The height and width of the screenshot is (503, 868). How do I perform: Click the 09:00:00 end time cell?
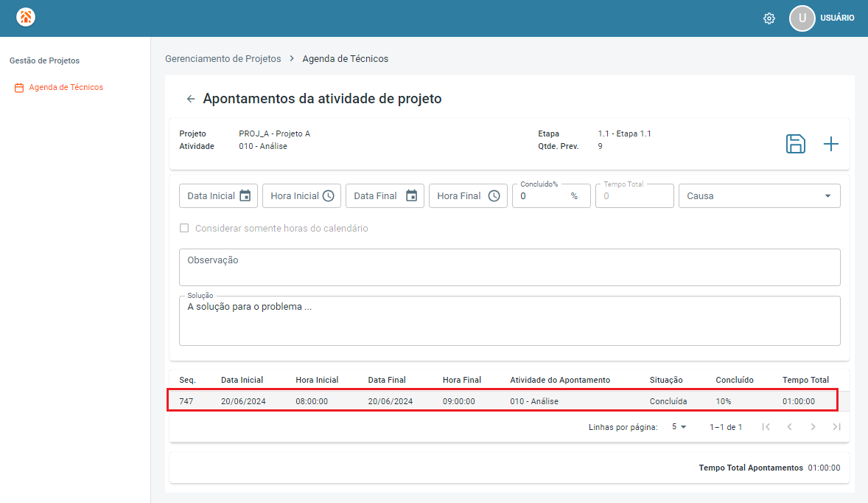459,402
